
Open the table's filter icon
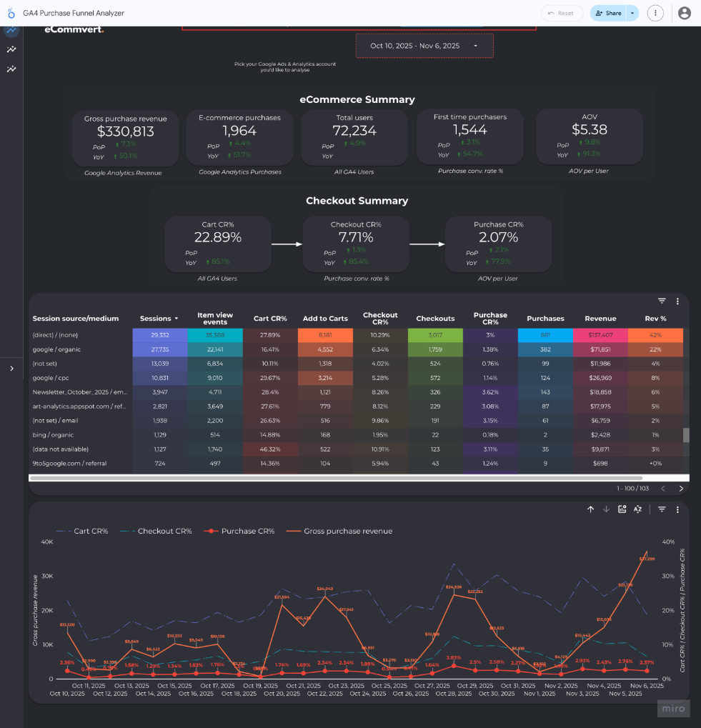tap(662, 301)
